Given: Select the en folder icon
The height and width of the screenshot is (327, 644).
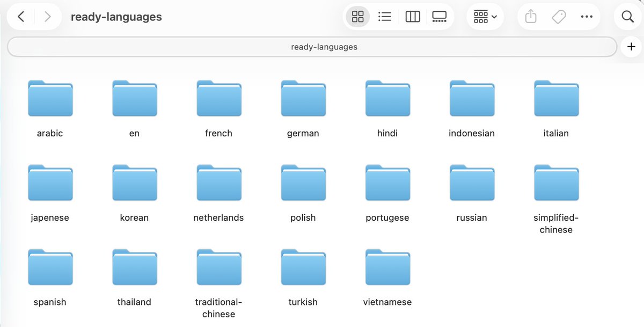Looking at the screenshot, I should (135, 98).
